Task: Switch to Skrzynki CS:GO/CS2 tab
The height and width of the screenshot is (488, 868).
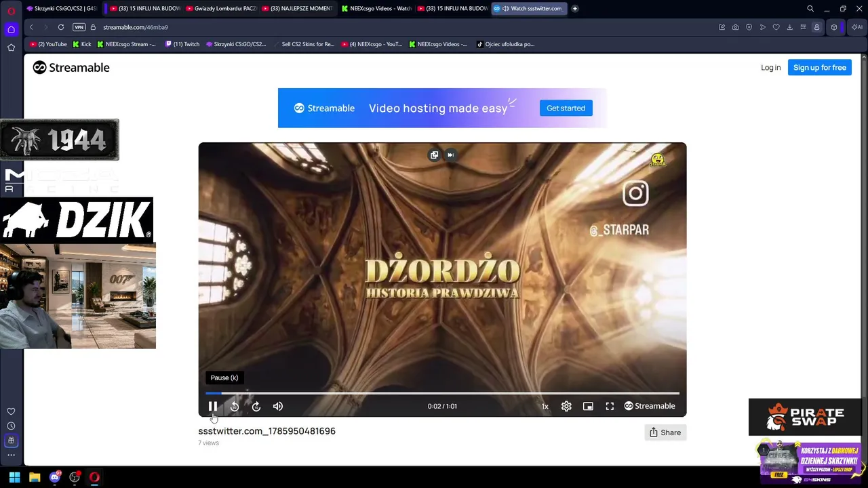Action: 61,9
